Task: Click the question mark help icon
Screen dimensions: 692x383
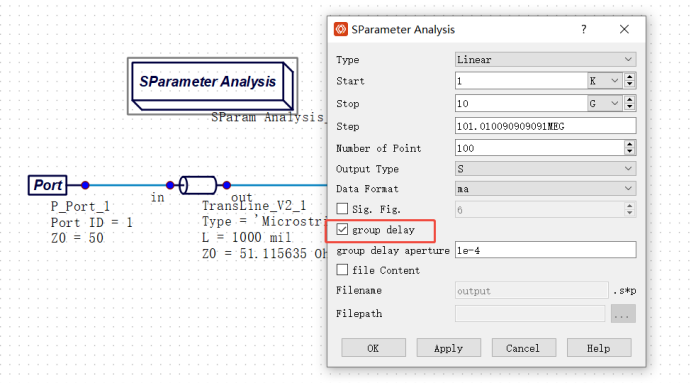Action: point(584,30)
